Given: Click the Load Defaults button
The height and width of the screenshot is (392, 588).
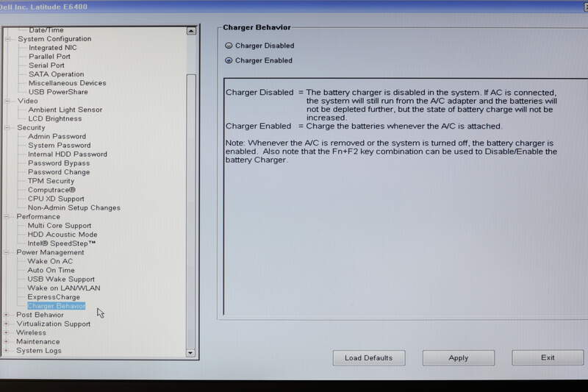Looking at the screenshot, I should [369, 358].
